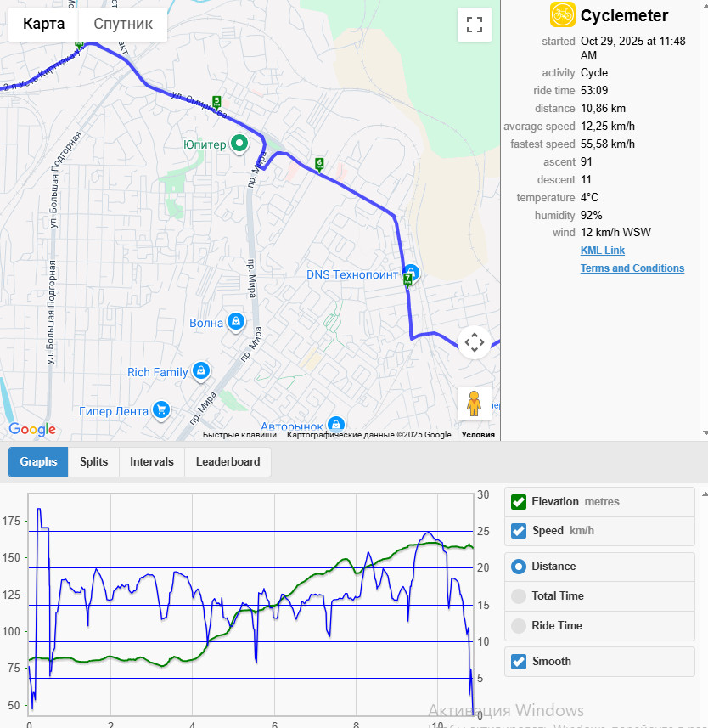
Task: Click the map camera pan control icon
Action: [475, 342]
